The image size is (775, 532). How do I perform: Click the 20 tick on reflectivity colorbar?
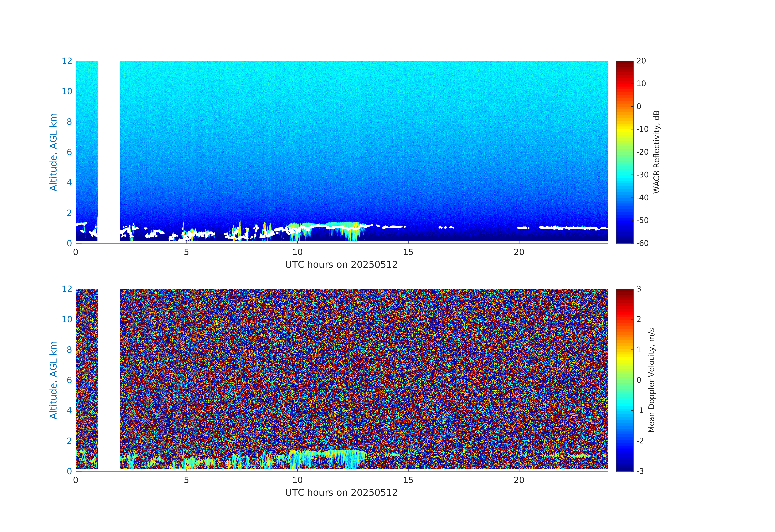click(641, 61)
